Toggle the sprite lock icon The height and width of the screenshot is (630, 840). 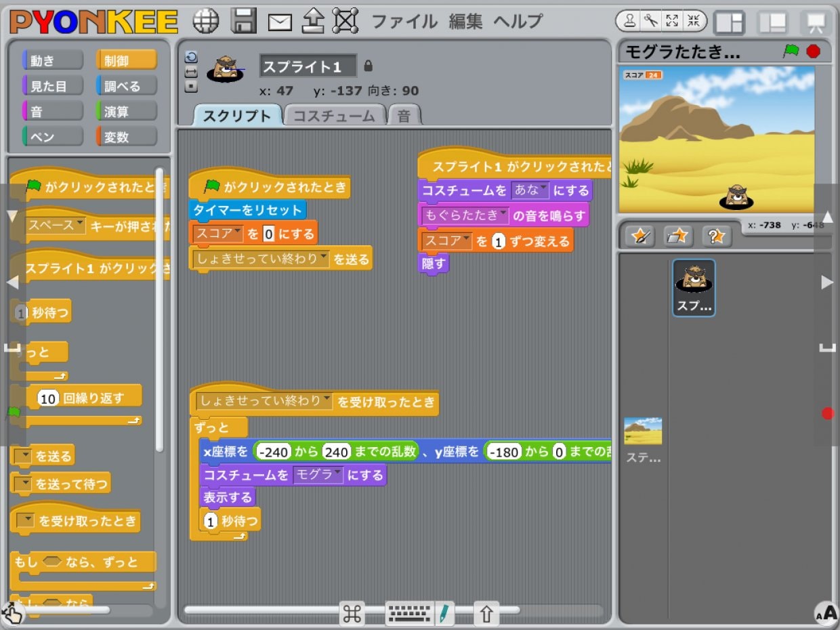pos(368,66)
